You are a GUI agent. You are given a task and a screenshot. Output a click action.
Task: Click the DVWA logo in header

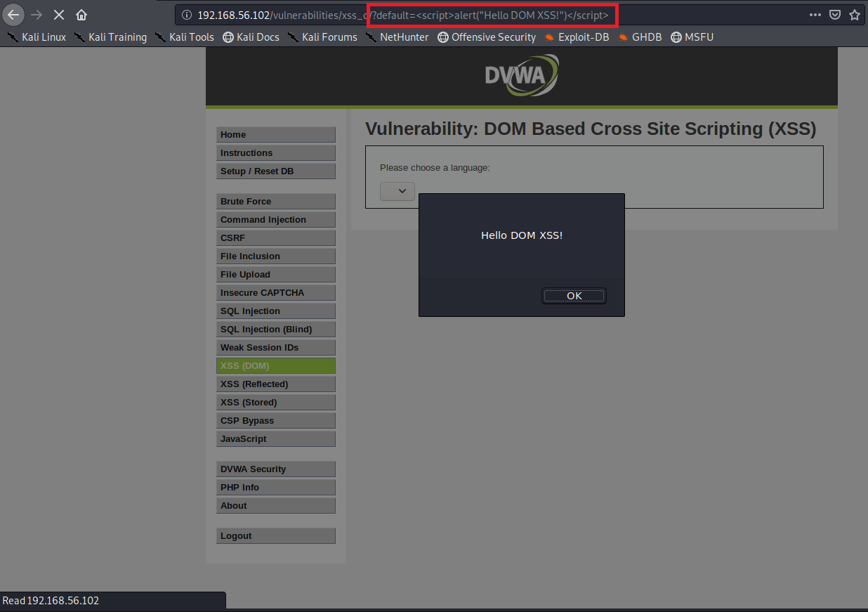pos(521,75)
